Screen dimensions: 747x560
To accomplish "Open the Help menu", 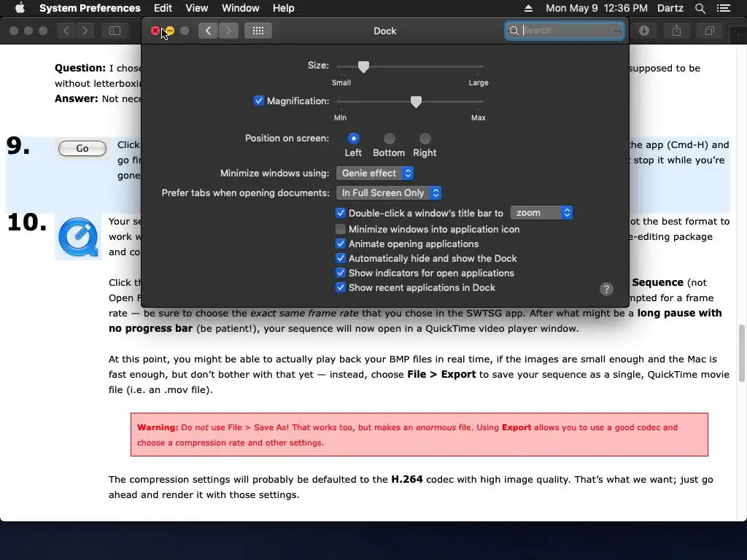I will (284, 8).
